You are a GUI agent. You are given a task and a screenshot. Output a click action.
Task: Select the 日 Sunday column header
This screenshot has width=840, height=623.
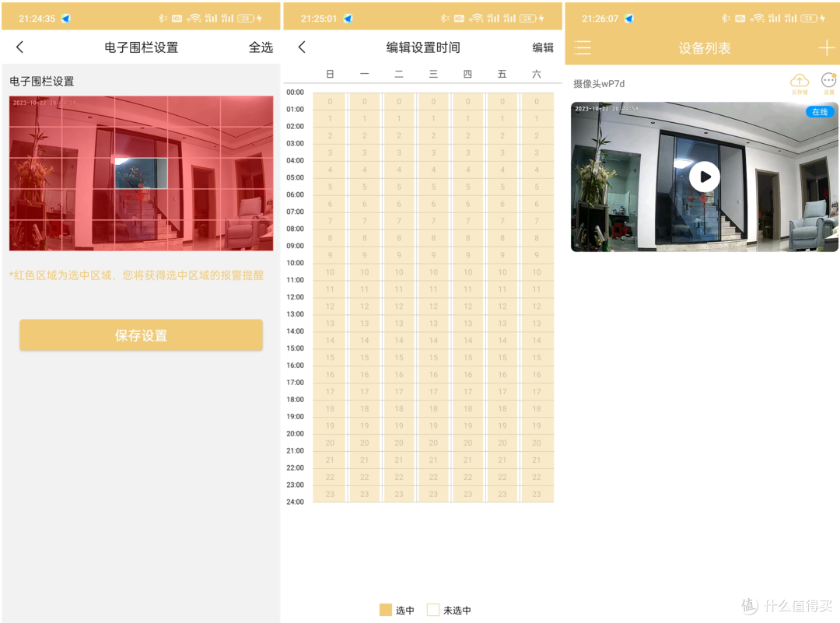[x=330, y=74]
